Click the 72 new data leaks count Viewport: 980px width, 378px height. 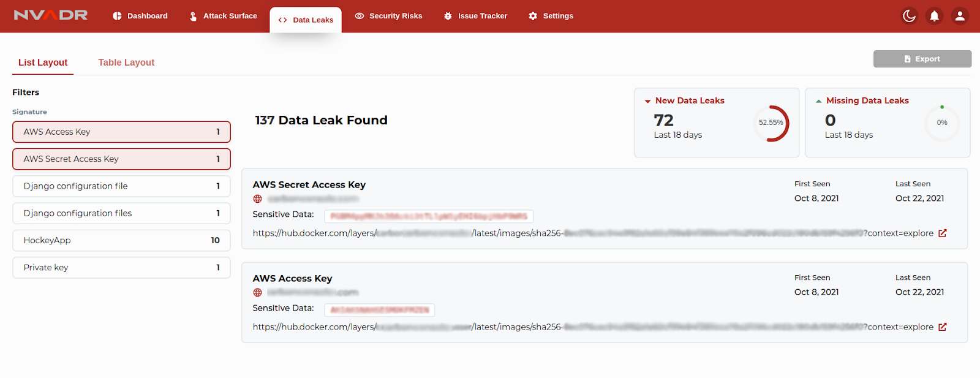coord(663,120)
